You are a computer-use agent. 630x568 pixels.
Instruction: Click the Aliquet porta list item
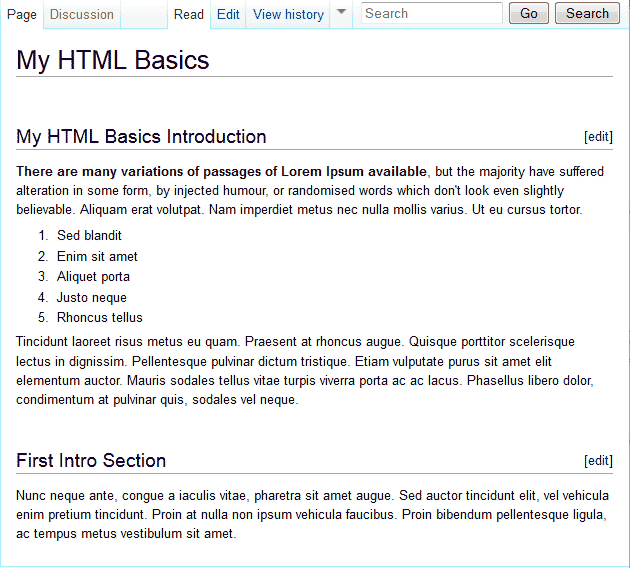click(x=93, y=277)
